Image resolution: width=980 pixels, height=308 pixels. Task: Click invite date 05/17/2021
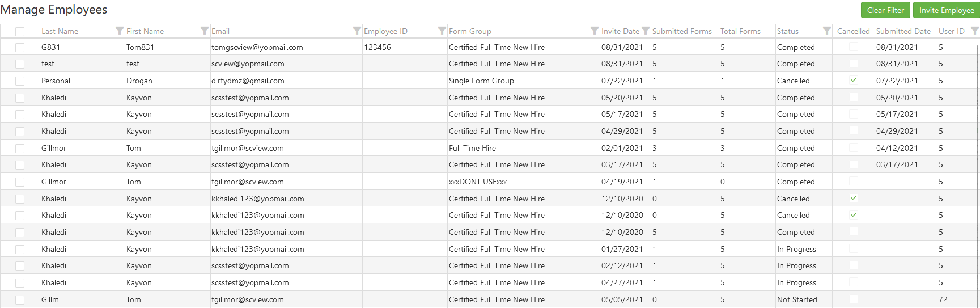[622, 114]
